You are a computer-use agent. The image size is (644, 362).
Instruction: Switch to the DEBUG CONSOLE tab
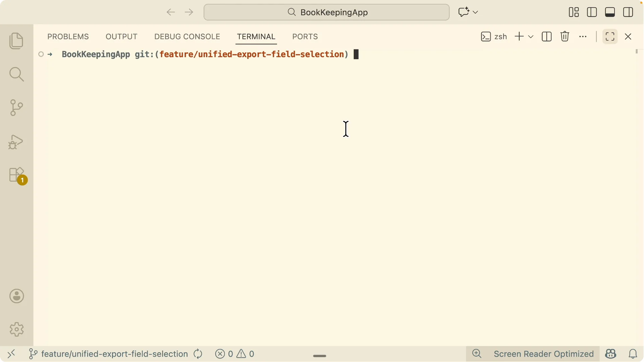pos(187,37)
